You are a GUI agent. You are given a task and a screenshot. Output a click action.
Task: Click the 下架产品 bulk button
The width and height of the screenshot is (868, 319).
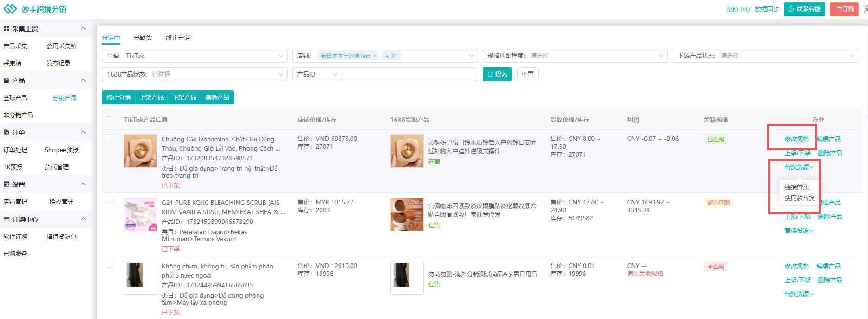click(184, 97)
